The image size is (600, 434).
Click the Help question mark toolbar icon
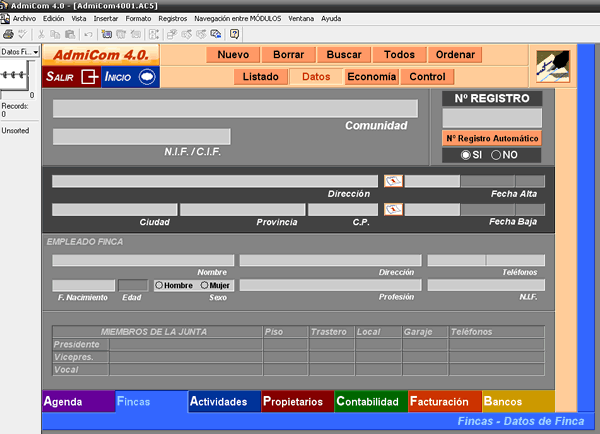coord(234,34)
